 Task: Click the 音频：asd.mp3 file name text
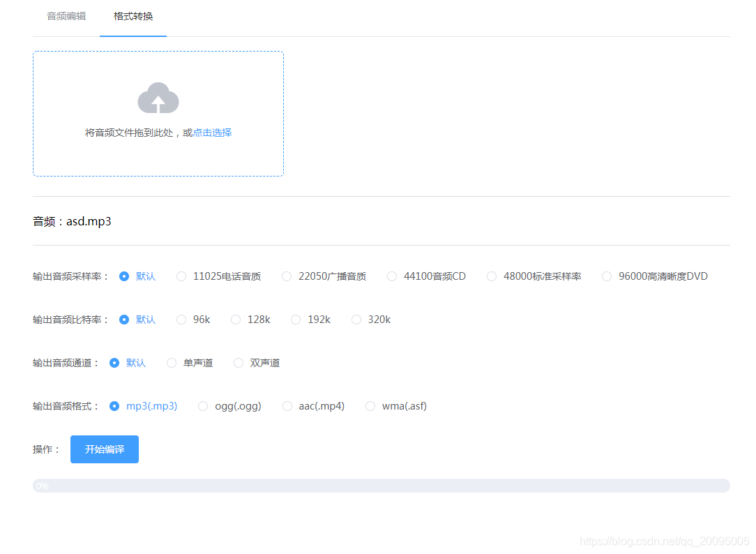point(72,221)
